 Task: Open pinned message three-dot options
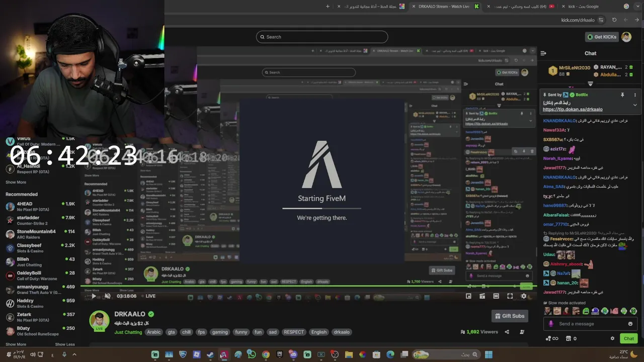[635, 95]
